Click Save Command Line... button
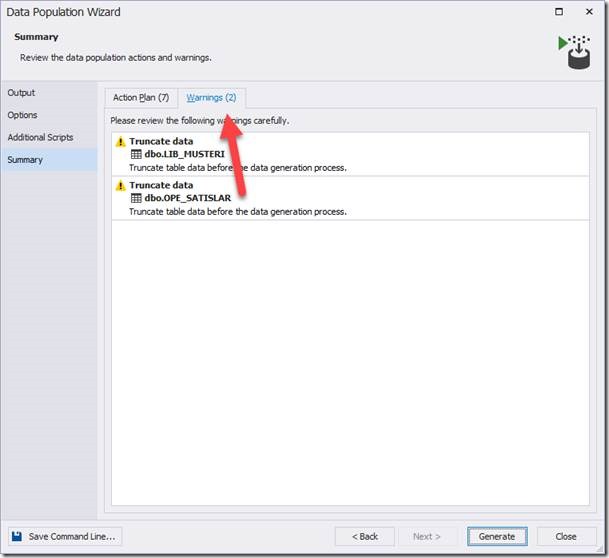The height and width of the screenshot is (558, 609). pyautogui.click(x=65, y=536)
